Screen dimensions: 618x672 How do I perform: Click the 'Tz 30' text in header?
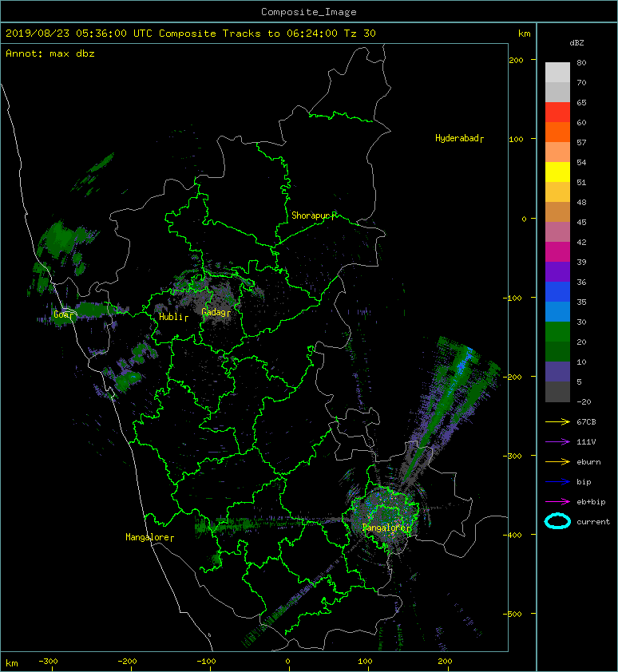click(360, 34)
